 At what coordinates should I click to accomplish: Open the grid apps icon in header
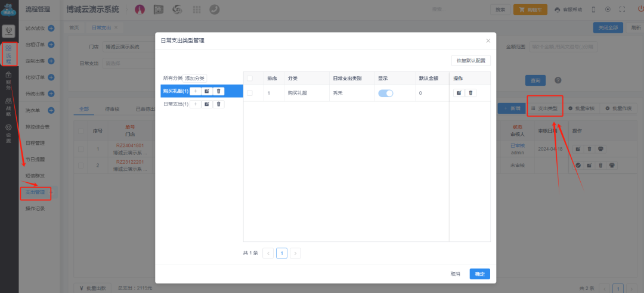pos(196,10)
